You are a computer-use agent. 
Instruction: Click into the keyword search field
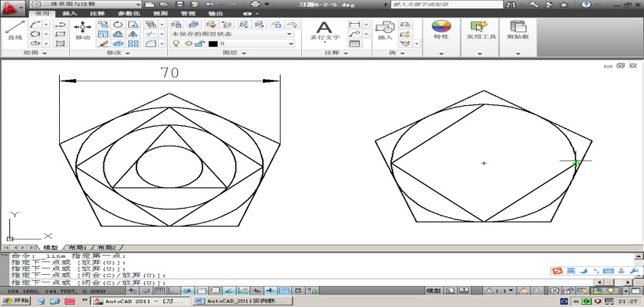[x=446, y=4]
